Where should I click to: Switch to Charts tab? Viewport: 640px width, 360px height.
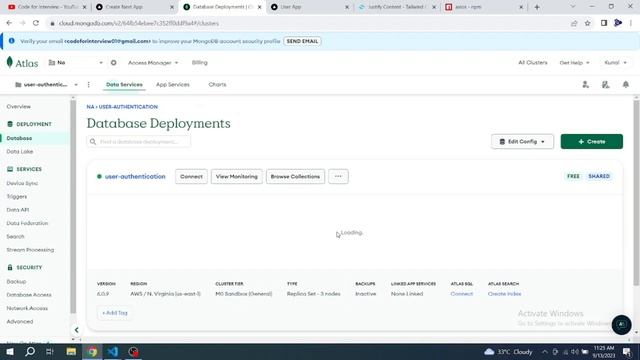[217, 84]
